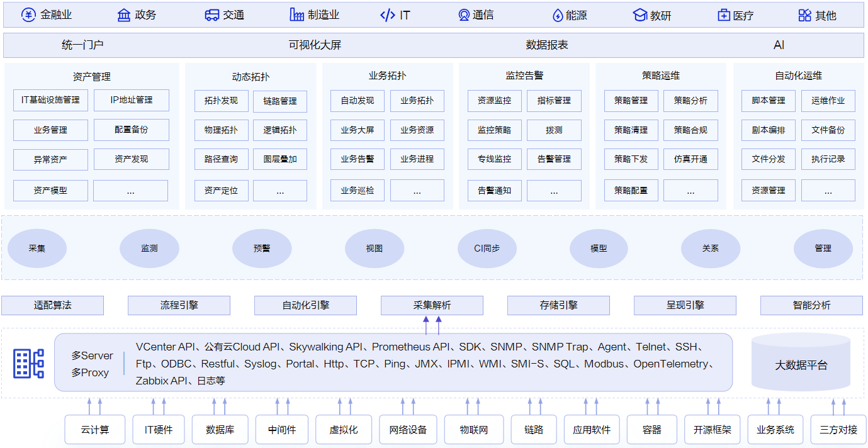Select the 中间件 source box
Screen dimensions: 868x448
point(282,430)
